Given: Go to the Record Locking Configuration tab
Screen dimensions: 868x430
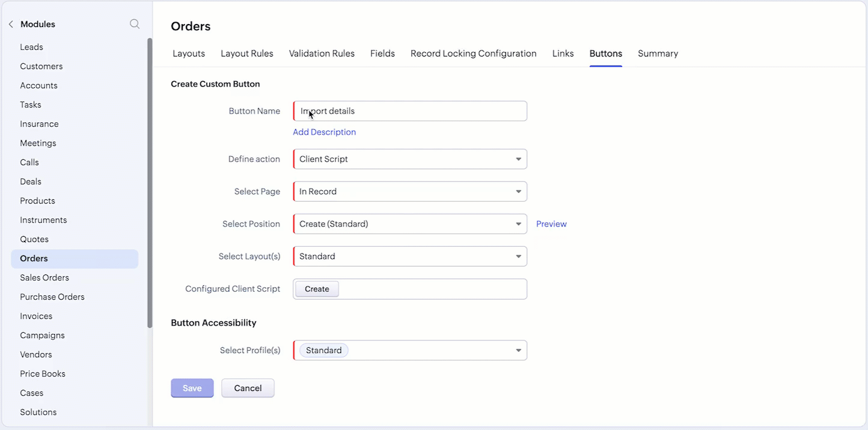Looking at the screenshot, I should pyautogui.click(x=474, y=53).
